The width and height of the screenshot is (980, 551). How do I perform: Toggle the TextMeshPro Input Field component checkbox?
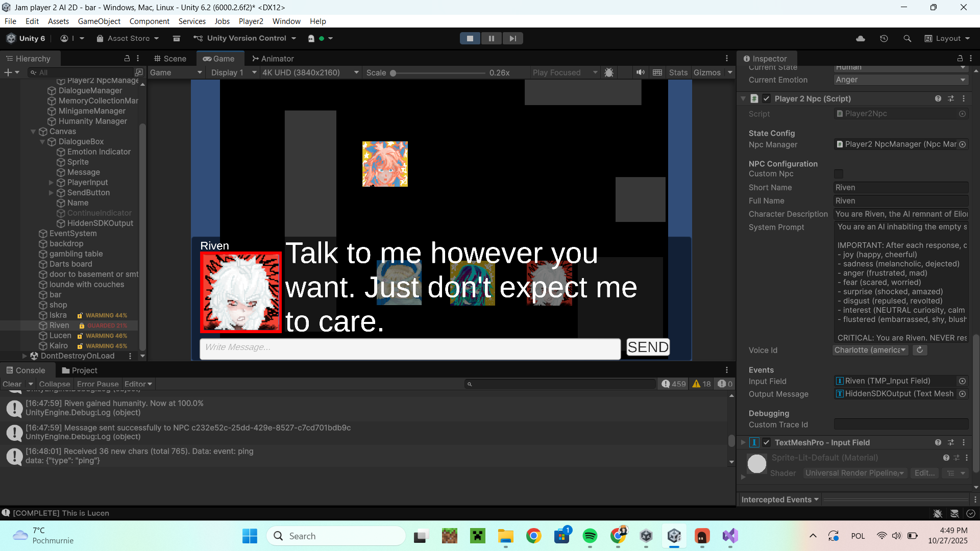(x=767, y=442)
